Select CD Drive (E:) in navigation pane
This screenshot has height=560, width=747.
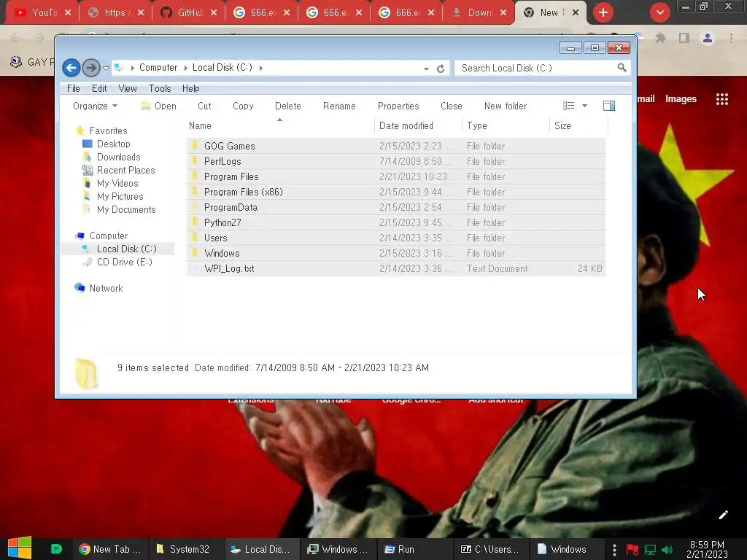coord(124,262)
